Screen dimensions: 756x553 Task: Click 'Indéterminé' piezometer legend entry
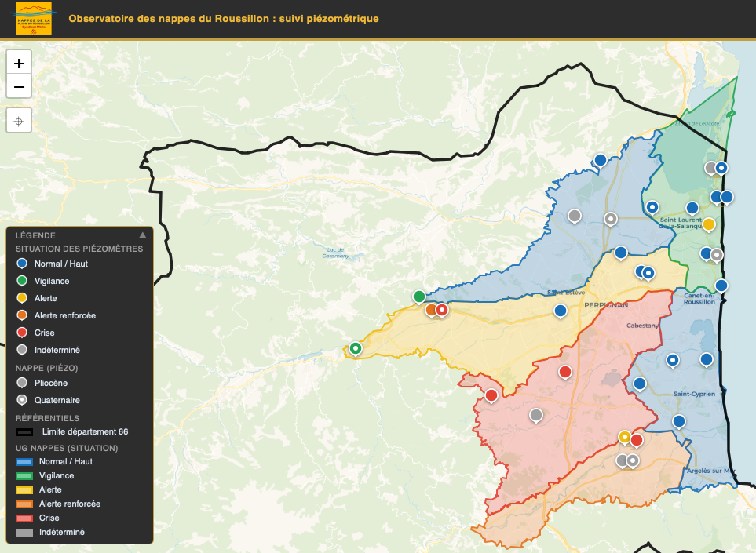tap(48, 350)
